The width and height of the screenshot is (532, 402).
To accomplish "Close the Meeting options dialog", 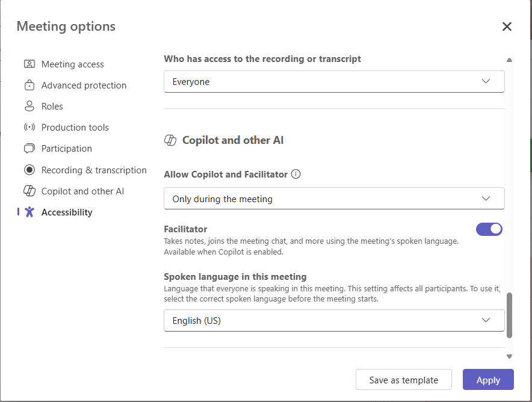I will (x=507, y=26).
